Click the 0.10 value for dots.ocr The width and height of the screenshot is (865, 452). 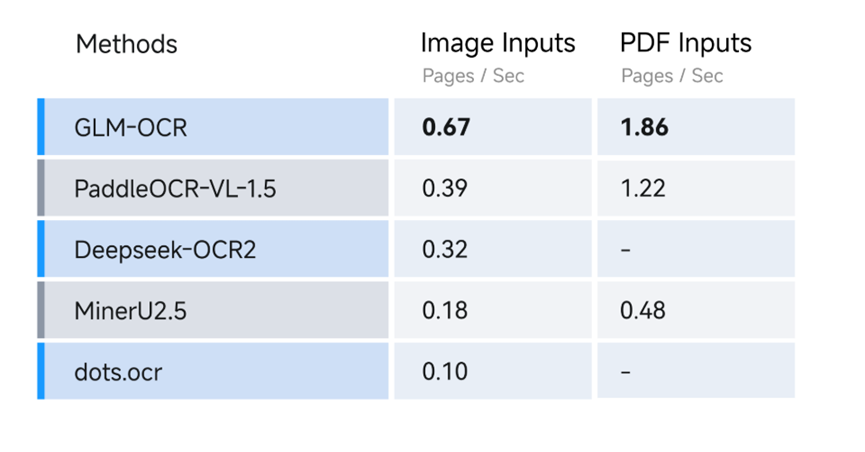[x=445, y=371]
